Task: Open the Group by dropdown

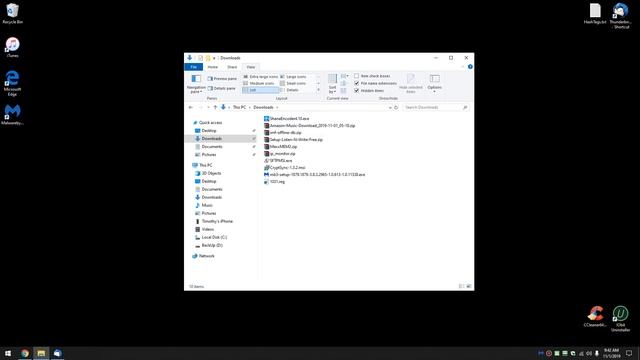Action: click(344, 76)
